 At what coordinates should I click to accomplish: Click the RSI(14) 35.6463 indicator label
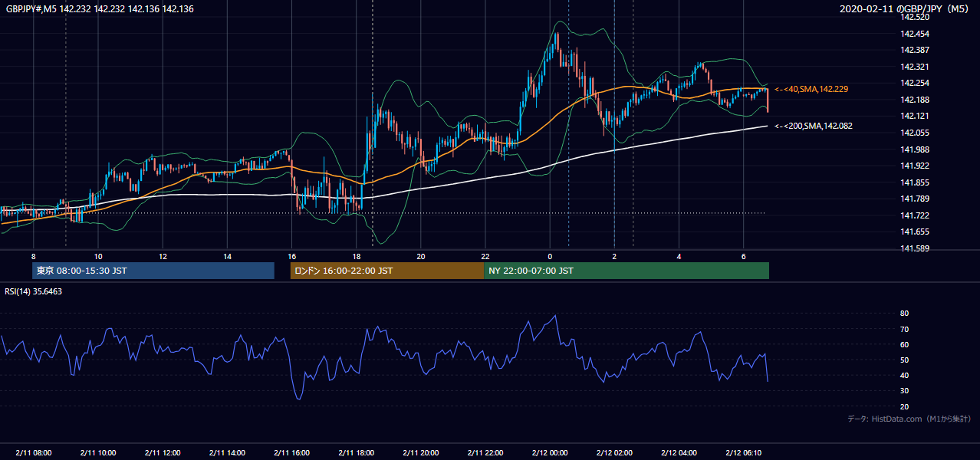tap(34, 291)
